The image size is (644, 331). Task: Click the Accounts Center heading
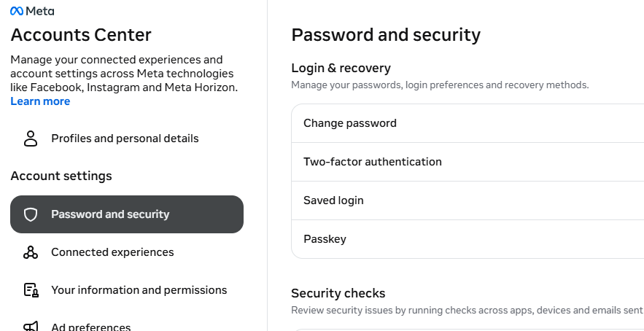[81, 35]
